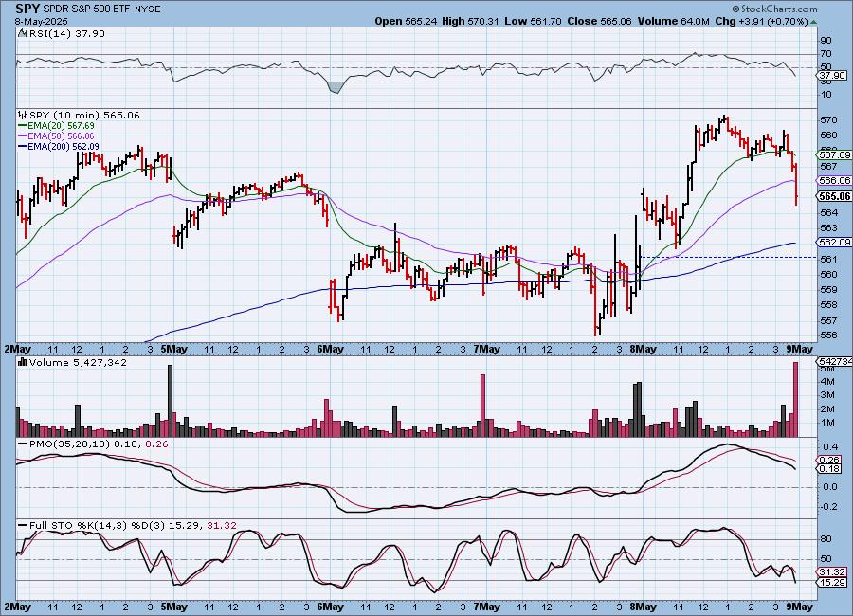Click the -0.2 label on the PMO axis

pos(829,507)
